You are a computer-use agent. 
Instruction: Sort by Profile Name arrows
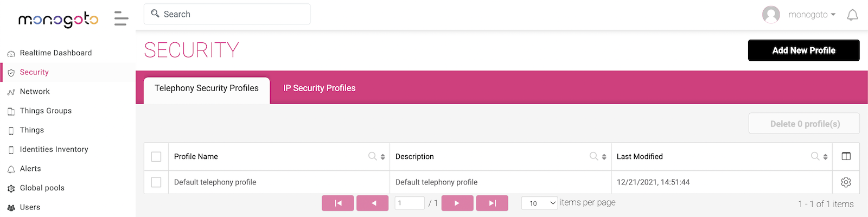(383, 157)
